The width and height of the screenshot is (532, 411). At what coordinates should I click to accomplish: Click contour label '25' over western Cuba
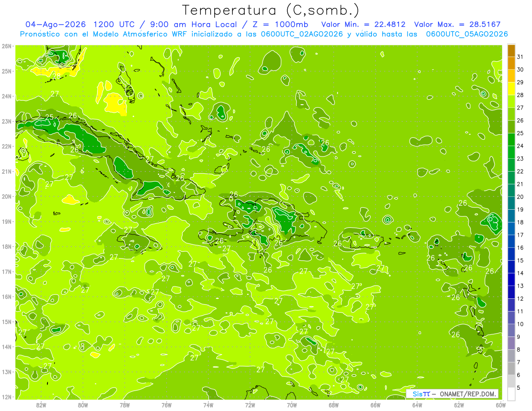point(49,117)
